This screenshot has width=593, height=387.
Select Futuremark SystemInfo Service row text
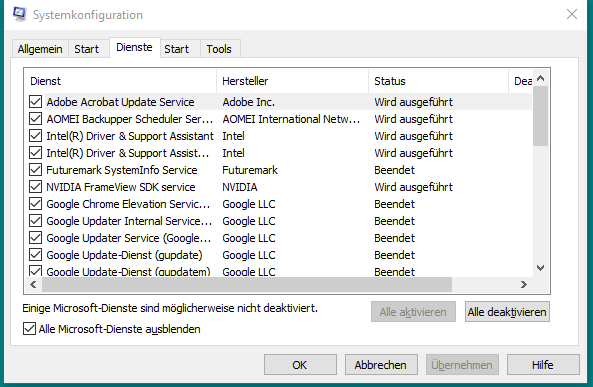122,170
